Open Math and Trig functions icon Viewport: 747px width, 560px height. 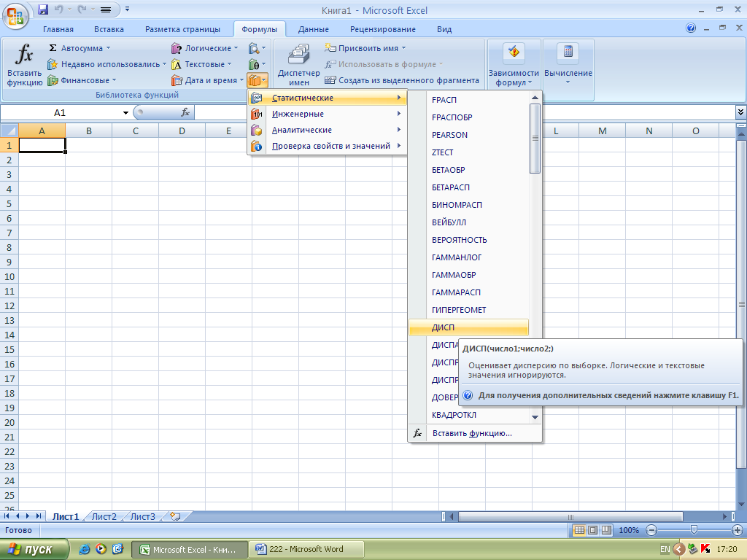click(258, 64)
